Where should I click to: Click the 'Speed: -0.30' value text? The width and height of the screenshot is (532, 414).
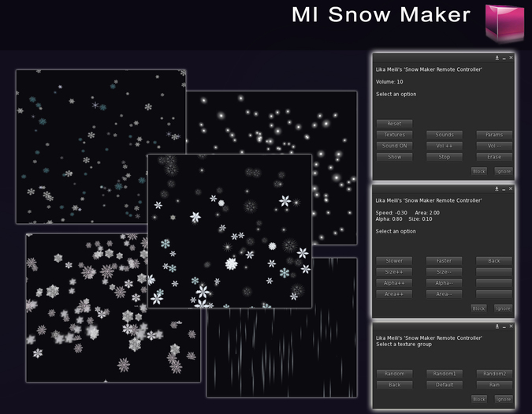click(x=391, y=213)
